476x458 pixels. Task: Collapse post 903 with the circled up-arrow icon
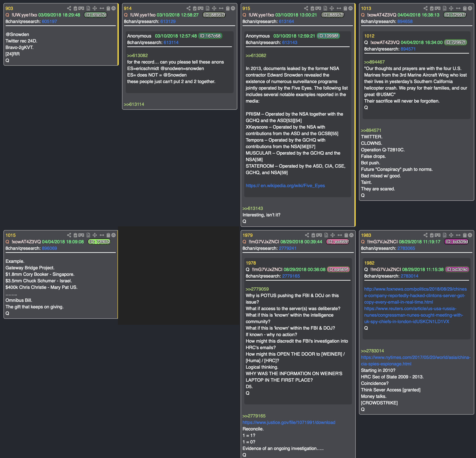pos(113,8)
